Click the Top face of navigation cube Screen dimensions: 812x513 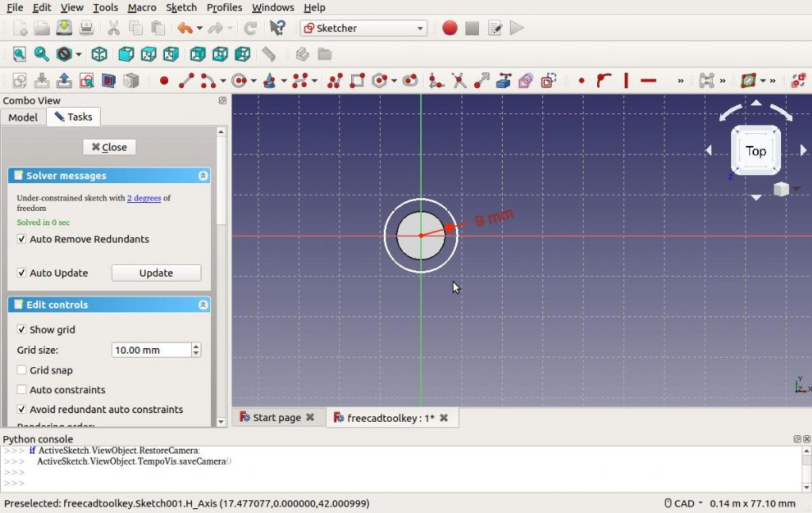pos(756,151)
